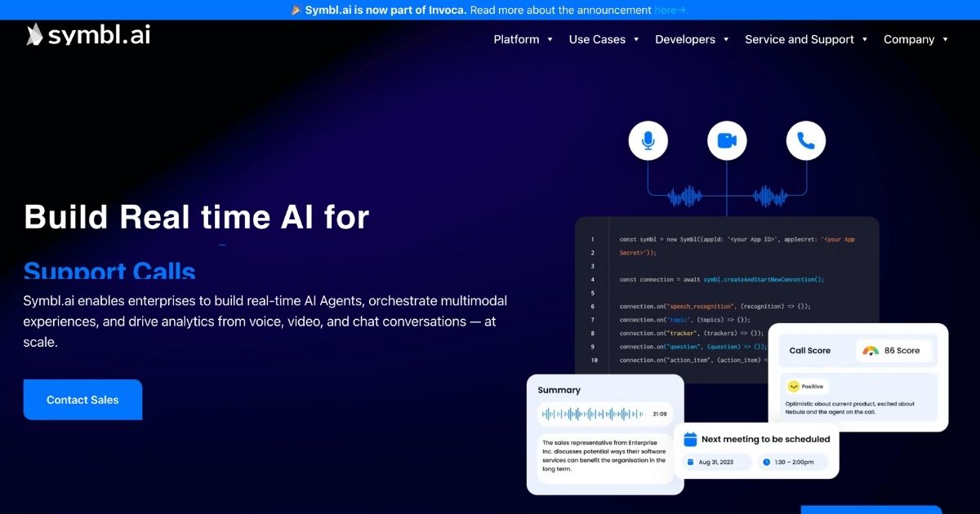980x514 pixels.
Task: Click the 'speech_recognition' code line
Action: tap(715, 306)
